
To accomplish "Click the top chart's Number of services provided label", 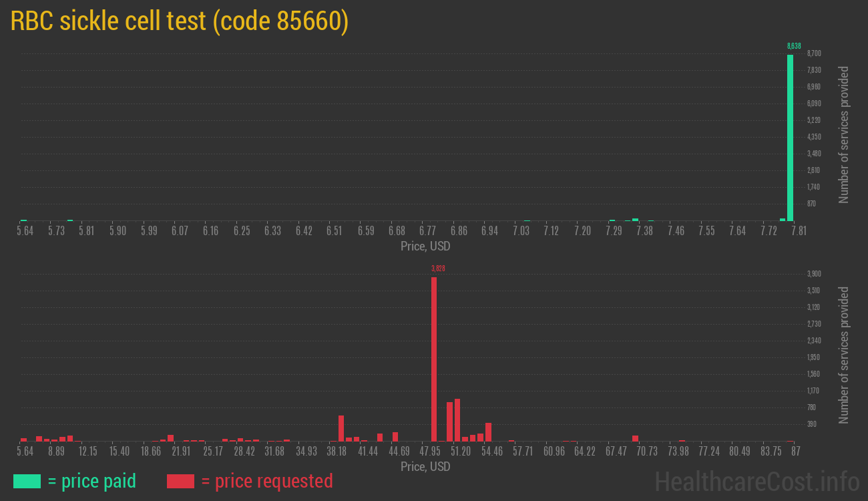I will 843,135.
